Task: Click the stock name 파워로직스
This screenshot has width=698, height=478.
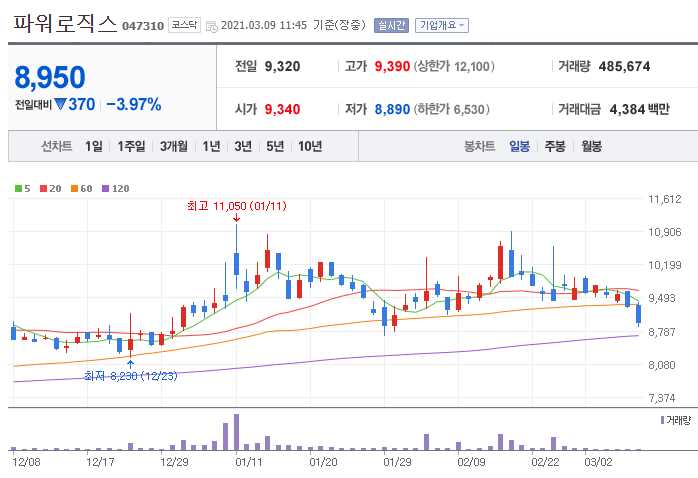Action: (65, 24)
